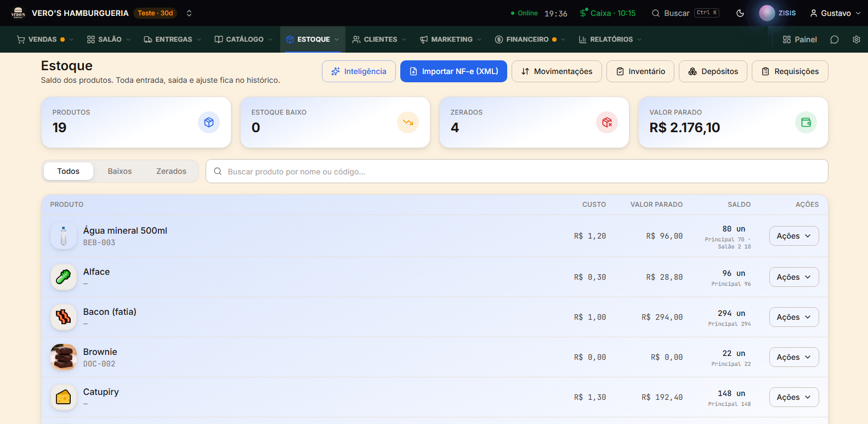Click product code DOC-002

point(99,364)
